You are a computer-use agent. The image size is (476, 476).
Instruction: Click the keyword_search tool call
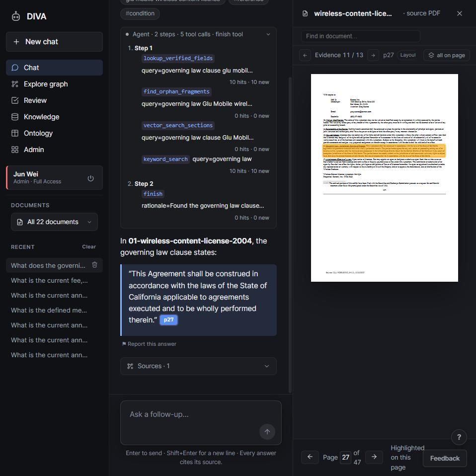165,159
